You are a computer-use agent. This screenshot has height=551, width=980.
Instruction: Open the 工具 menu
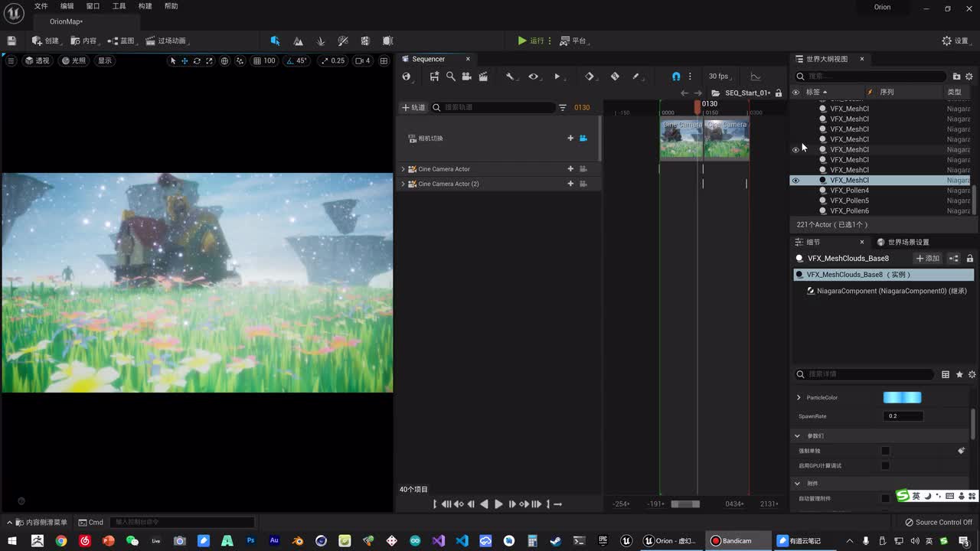pyautogui.click(x=119, y=6)
